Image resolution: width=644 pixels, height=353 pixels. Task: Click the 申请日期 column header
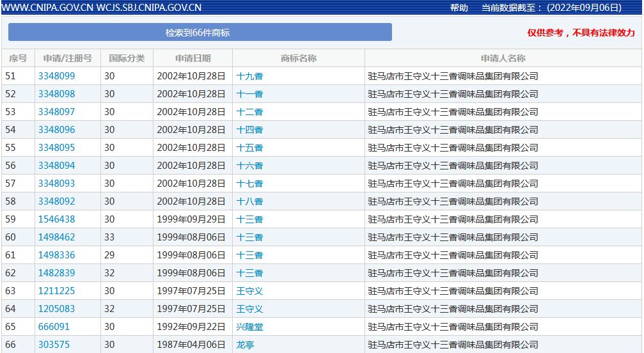point(192,58)
